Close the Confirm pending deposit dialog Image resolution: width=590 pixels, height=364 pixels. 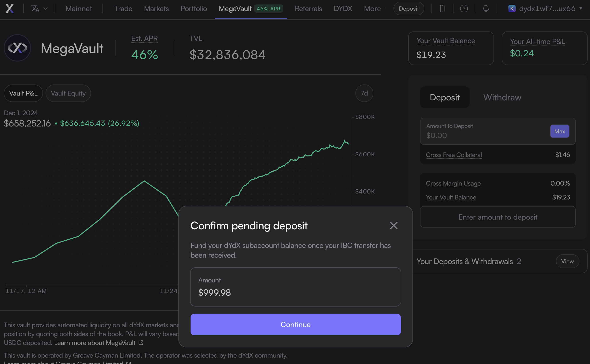point(394,226)
